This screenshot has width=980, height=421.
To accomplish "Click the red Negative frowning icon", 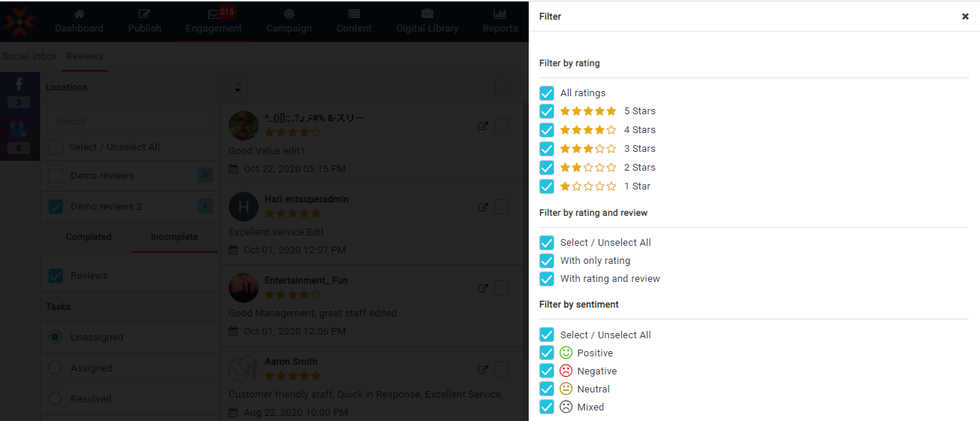I will point(566,371).
